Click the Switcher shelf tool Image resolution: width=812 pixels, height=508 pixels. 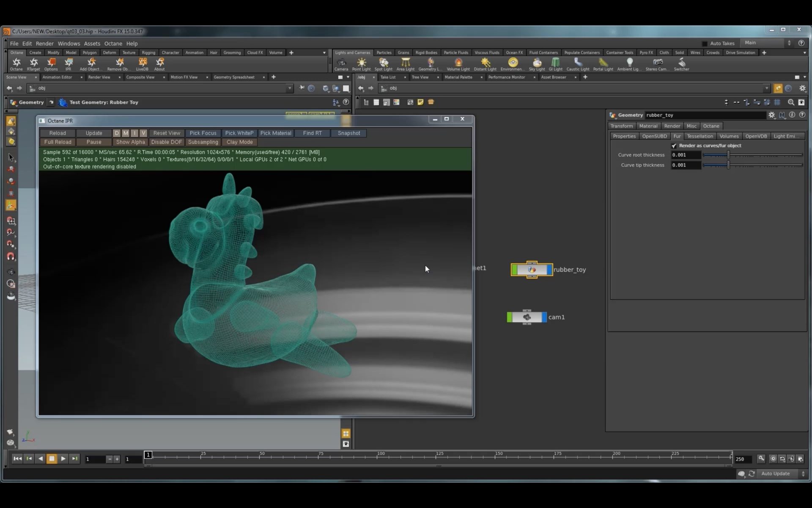[681, 64]
